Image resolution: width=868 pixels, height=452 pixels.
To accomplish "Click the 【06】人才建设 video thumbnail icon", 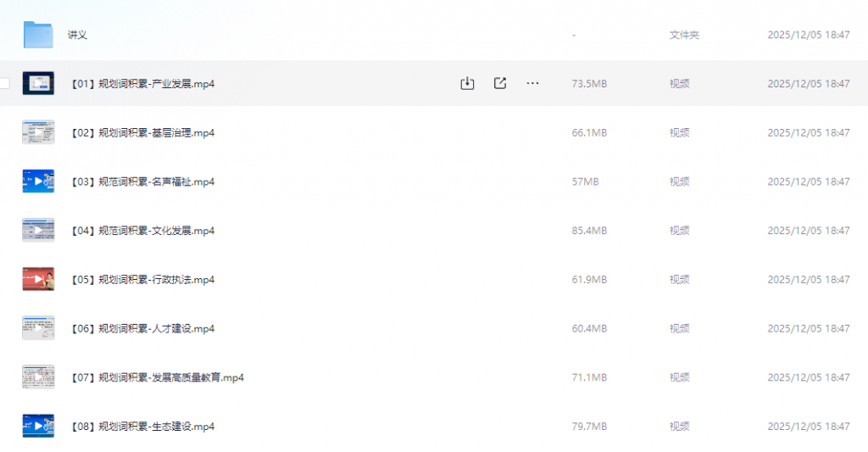I will click(x=38, y=328).
